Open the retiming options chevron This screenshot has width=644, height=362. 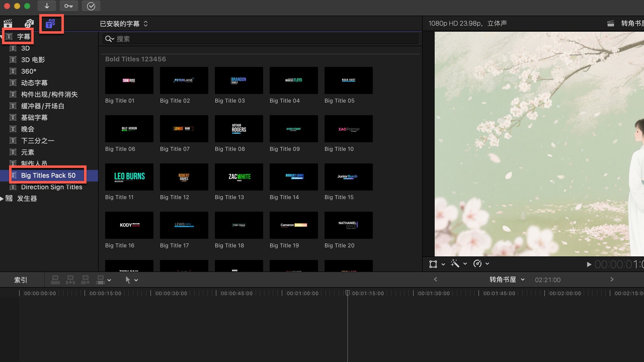point(487,264)
